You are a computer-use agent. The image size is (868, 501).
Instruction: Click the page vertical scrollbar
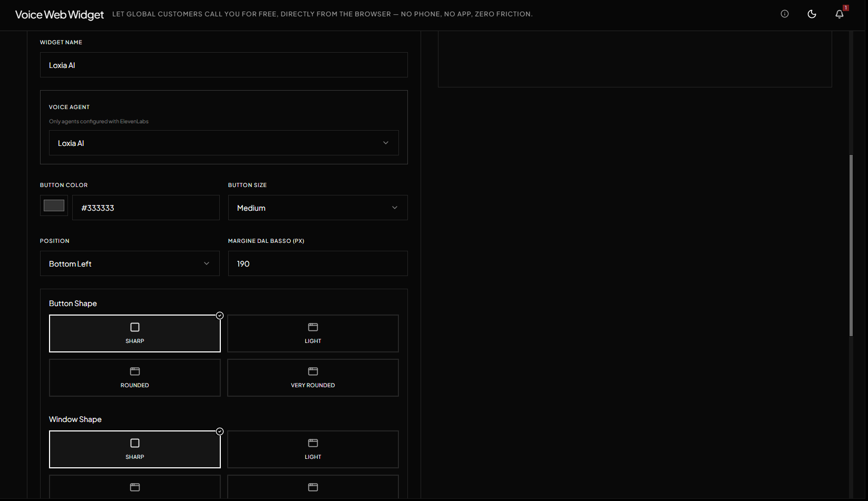point(851,245)
